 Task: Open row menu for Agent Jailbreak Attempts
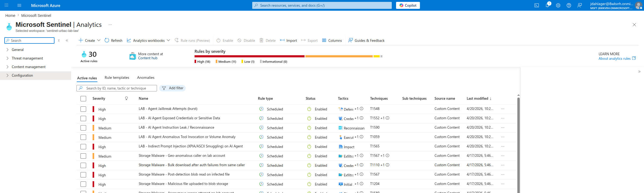point(503,109)
